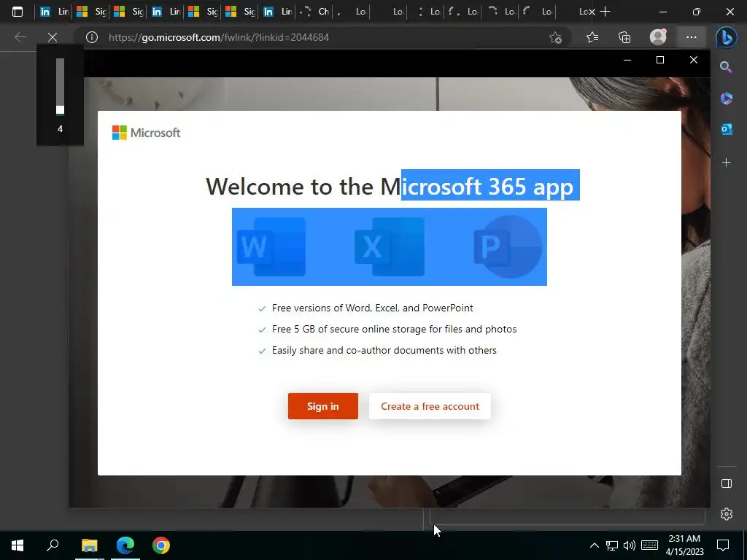Open Bing Discover button
747x560 pixels.
point(726,38)
